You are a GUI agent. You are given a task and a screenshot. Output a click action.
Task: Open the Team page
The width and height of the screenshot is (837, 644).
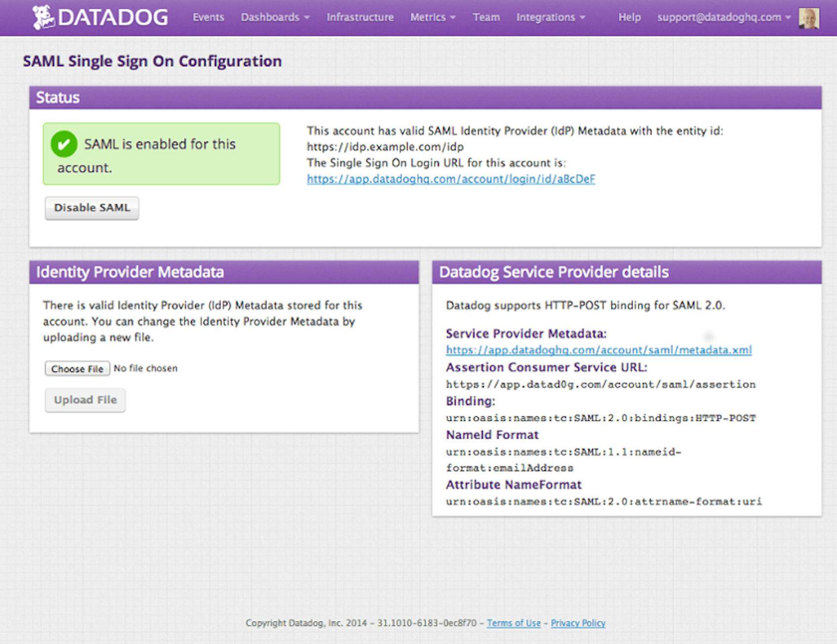486,16
